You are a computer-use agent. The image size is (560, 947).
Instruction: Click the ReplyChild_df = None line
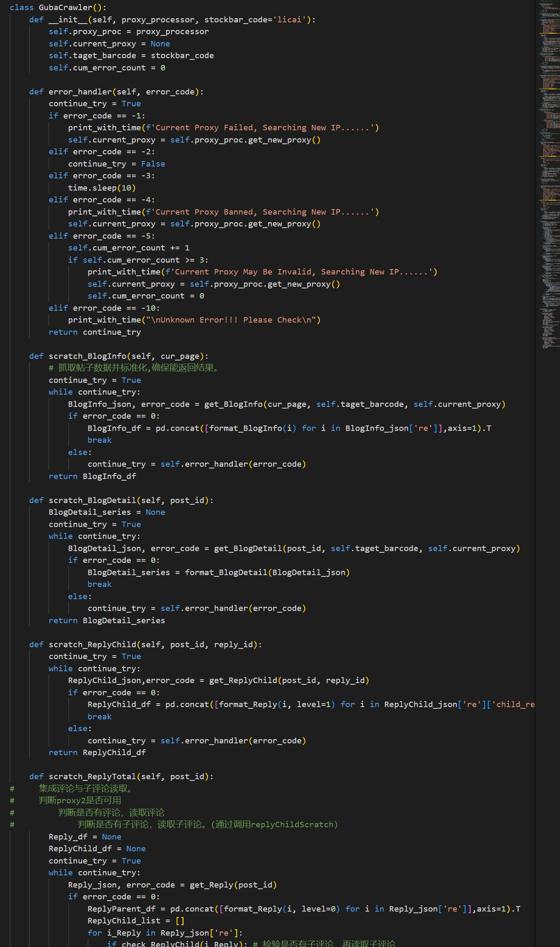(x=97, y=848)
